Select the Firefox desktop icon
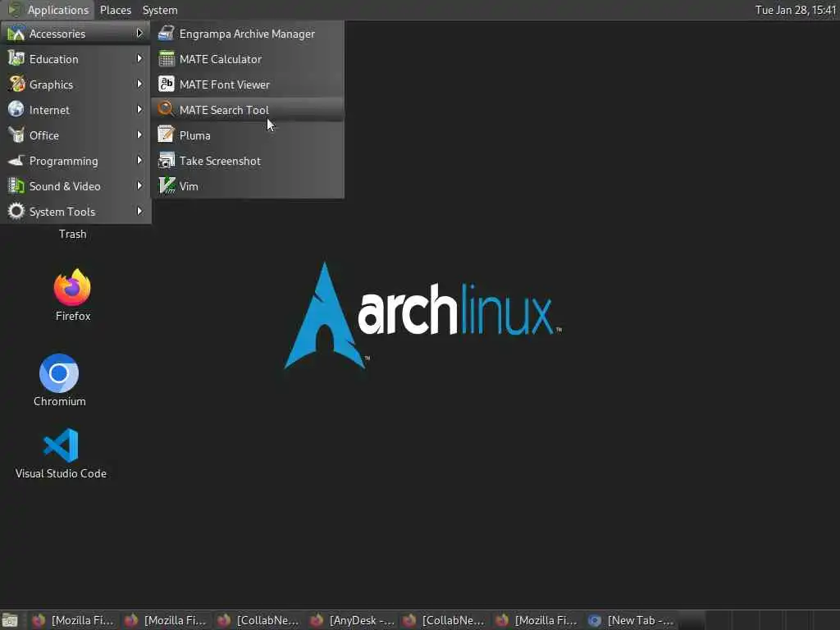This screenshot has height=630, width=840. 72,294
